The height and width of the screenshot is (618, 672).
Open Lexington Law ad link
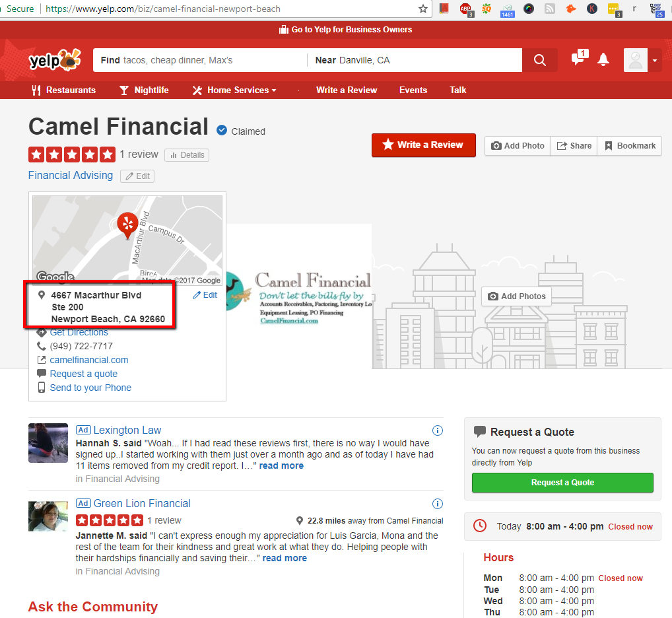pos(127,430)
